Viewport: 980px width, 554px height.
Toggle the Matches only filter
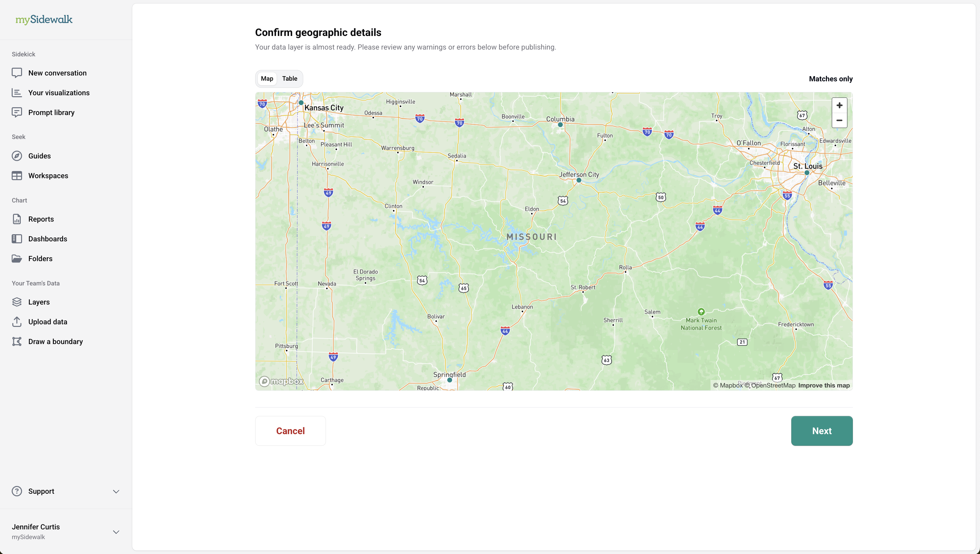tap(831, 79)
